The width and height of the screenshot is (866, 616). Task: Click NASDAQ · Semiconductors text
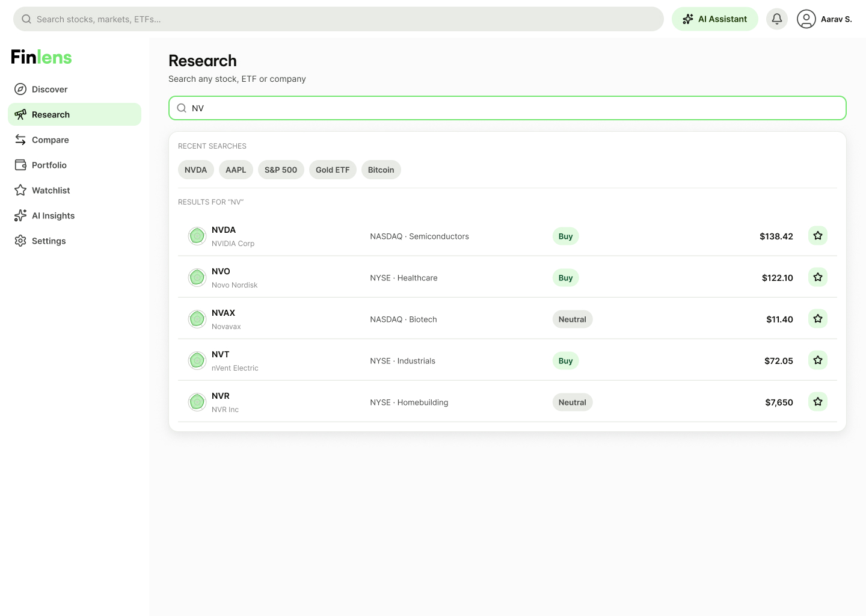(x=420, y=236)
